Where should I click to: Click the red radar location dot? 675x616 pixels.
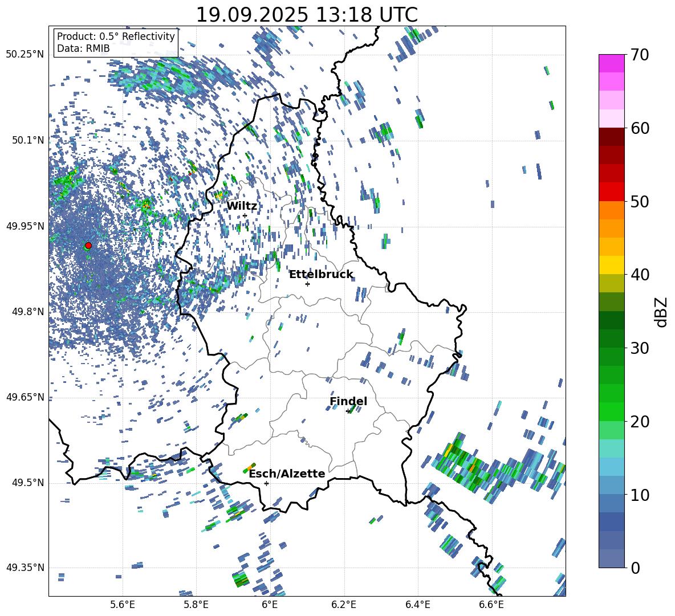coord(88,246)
